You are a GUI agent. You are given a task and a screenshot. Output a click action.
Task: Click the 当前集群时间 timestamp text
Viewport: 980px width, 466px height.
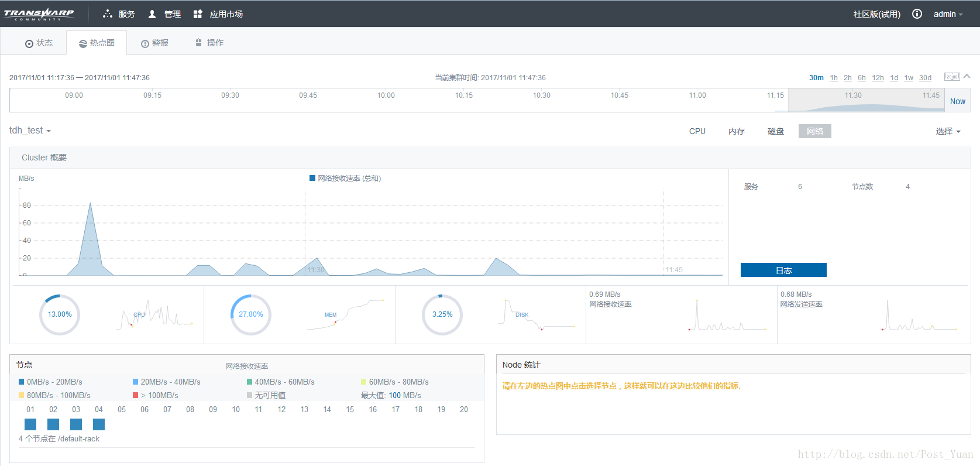tap(490, 78)
